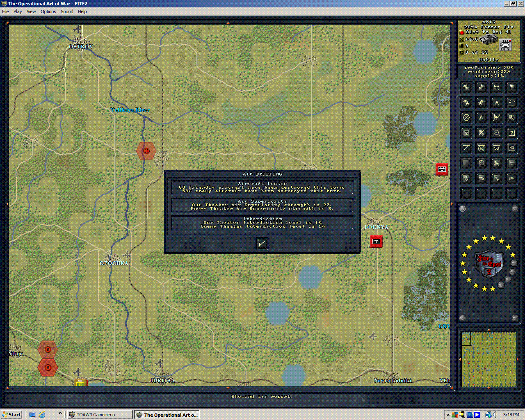Click the tank-with-list toolbar button

[x=482, y=178]
